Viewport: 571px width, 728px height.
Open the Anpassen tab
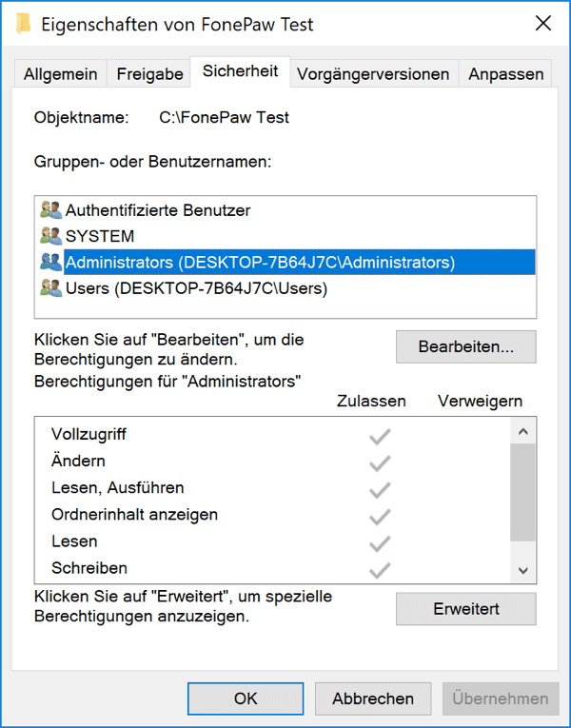click(x=505, y=74)
